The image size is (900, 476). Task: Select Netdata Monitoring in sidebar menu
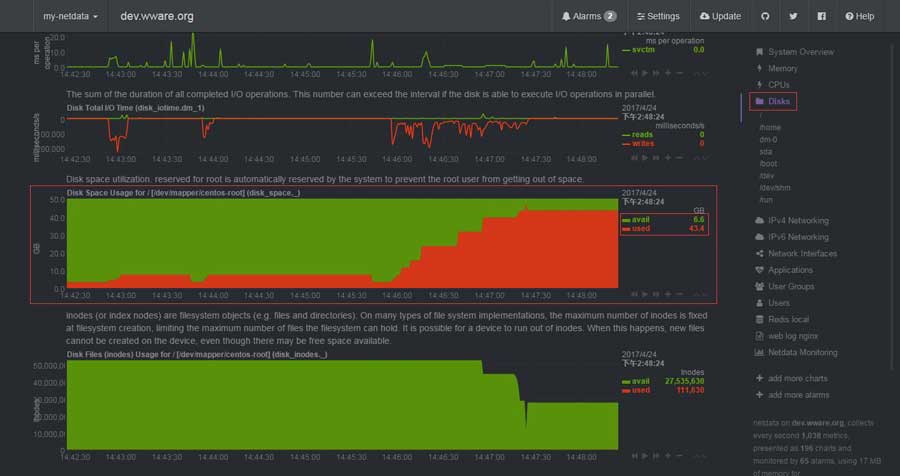coord(803,352)
